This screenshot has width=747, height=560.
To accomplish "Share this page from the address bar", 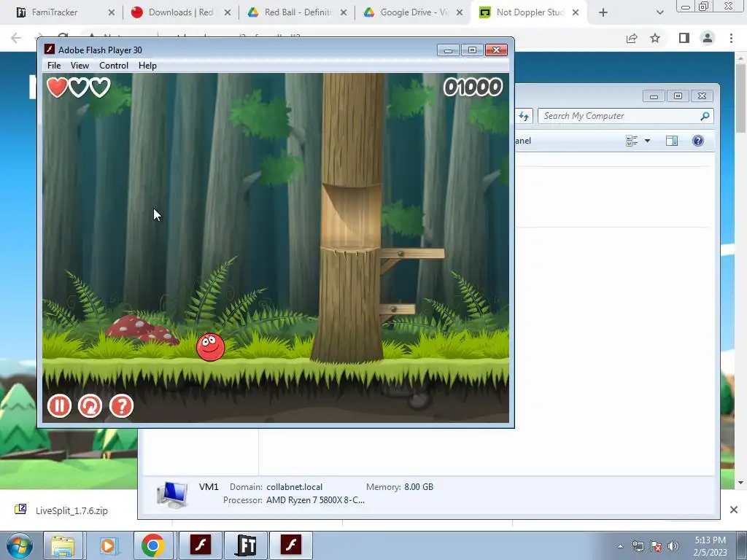I will 632,38.
